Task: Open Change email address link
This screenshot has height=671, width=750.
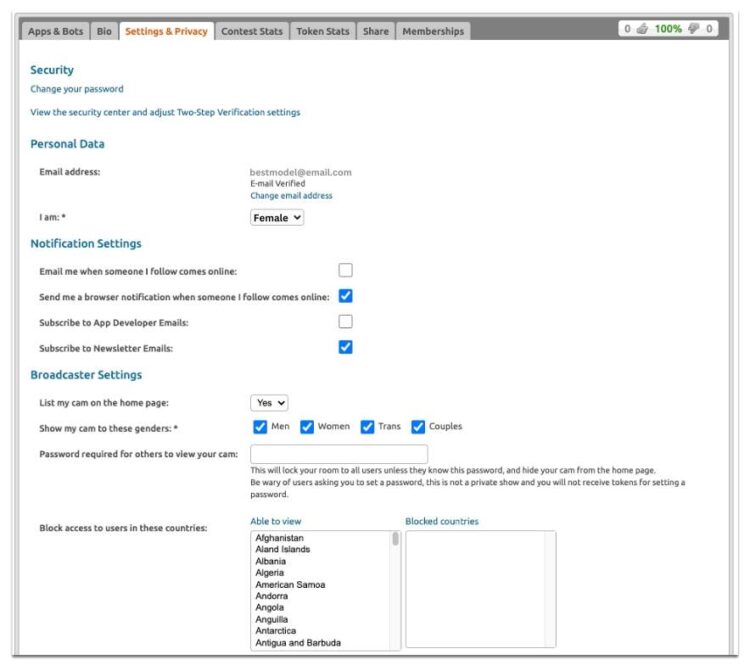Action: point(291,196)
